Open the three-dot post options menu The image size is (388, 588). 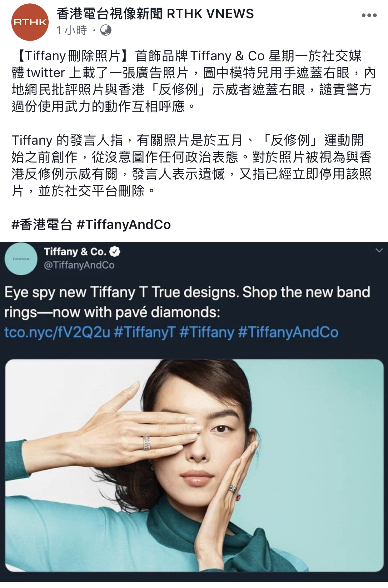pyautogui.click(x=369, y=16)
